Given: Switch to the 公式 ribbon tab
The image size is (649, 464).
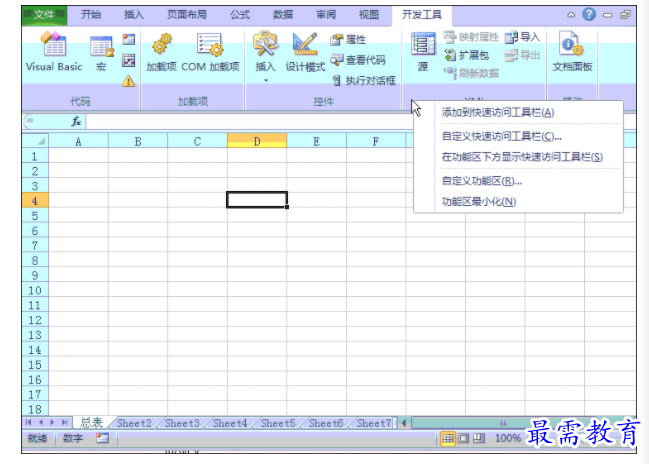Looking at the screenshot, I should coord(240,15).
